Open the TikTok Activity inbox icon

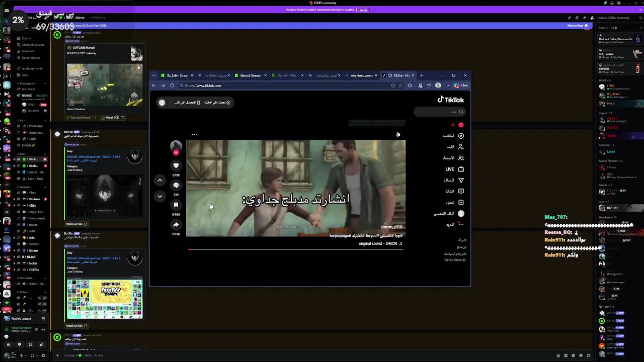[x=461, y=191]
